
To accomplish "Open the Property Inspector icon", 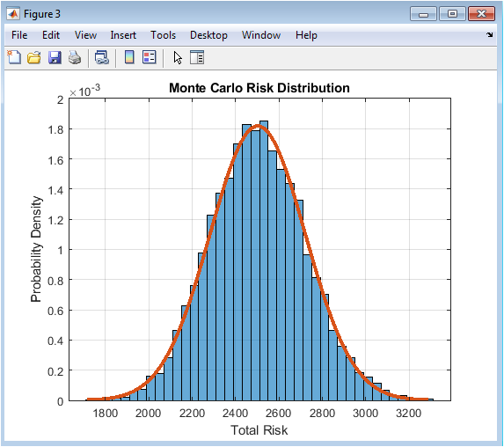I will [197, 57].
